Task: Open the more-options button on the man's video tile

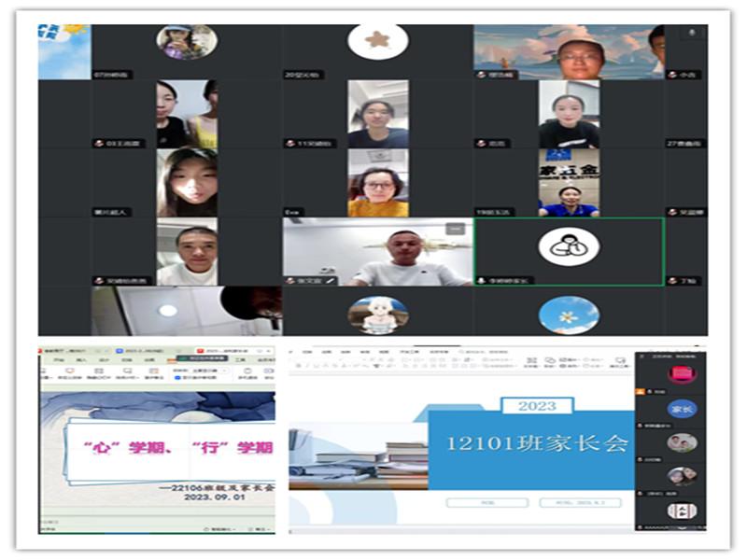Action: [x=455, y=229]
